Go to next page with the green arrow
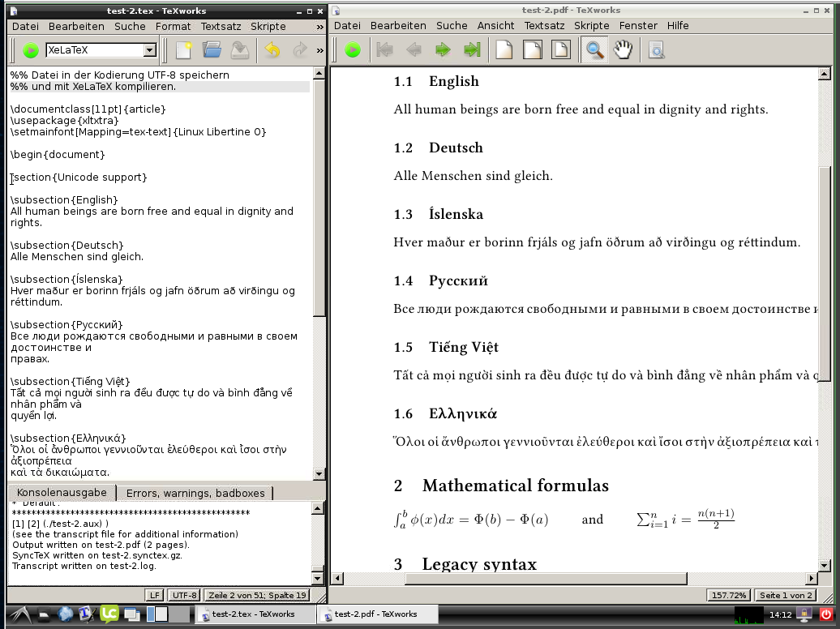The width and height of the screenshot is (840, 629). tap(443, 50)
